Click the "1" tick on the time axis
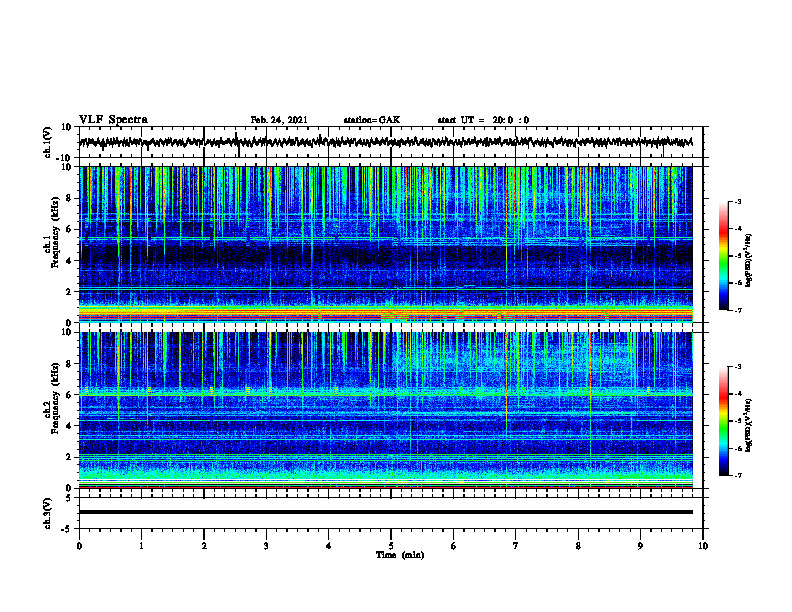The image size is (792, 612). 141,546
